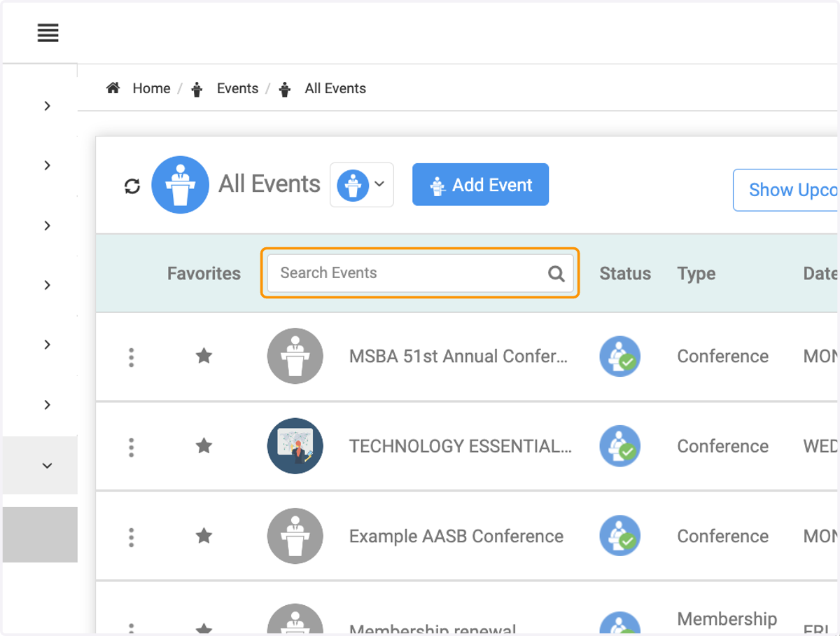
Task: Click the status icon for TECHNOLOGY ESSENTIALS event
Action: click(x=620, y=446)
